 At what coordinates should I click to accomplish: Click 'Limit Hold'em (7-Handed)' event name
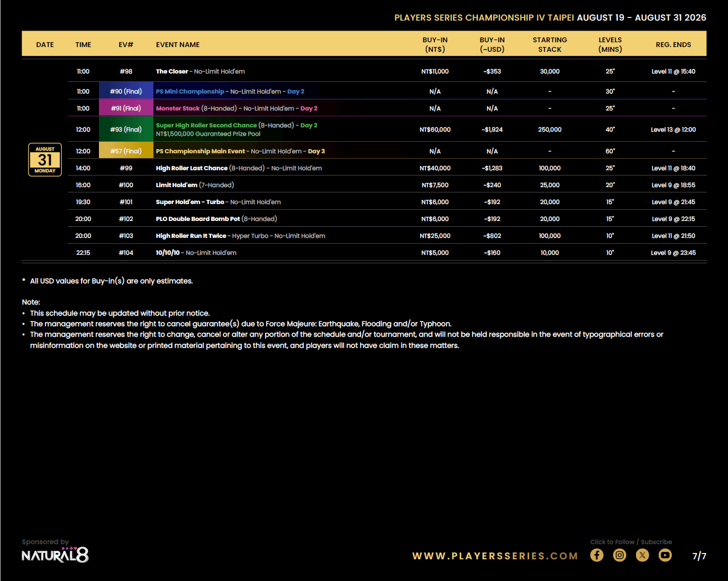pyautogui.click(x=195, y=185)
